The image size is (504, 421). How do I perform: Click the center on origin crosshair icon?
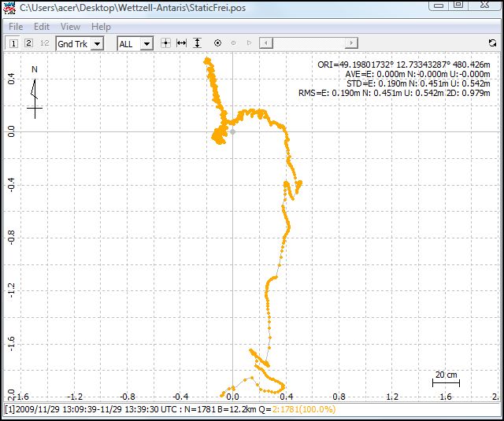click(165, 43)
